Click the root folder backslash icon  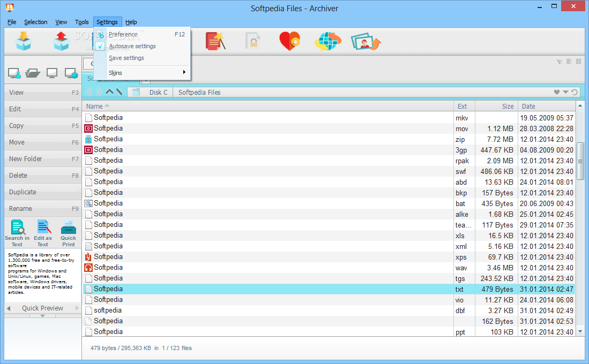click(119, 92)
